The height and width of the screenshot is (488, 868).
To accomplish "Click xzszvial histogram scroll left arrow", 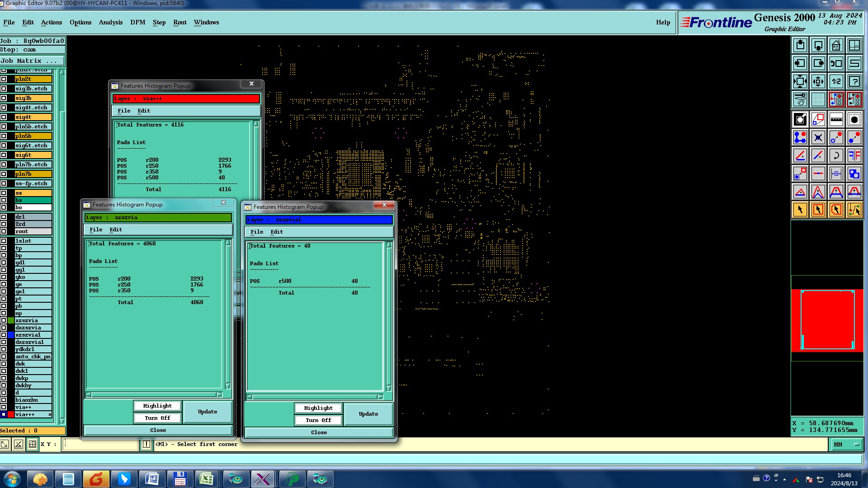I will 250,397.
